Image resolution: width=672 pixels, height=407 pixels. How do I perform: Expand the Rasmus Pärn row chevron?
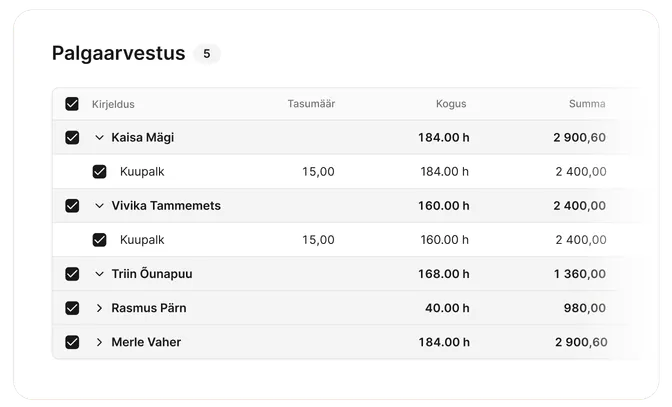tap(99, 308)
